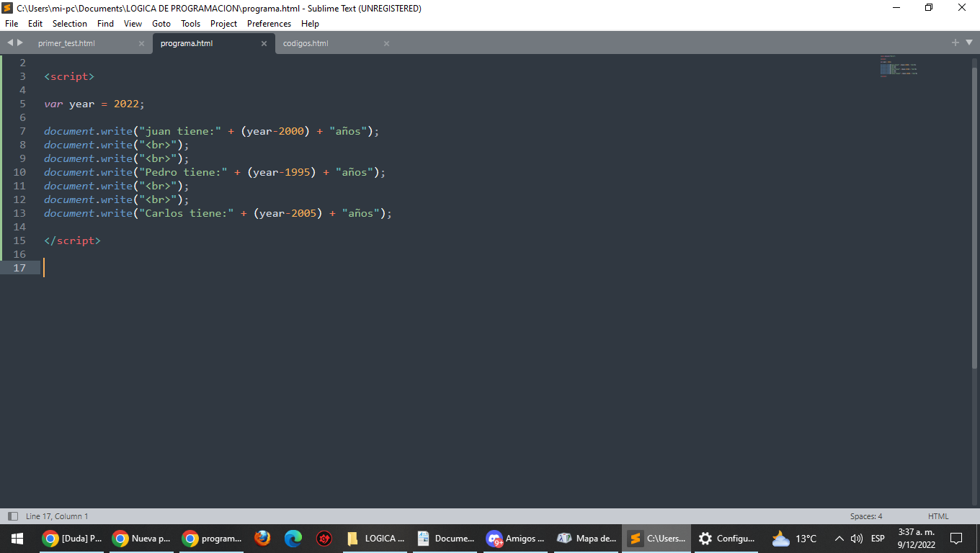Viewport: 980px width, 553px height.
Task: Open the Selection menu
Action: pos(70,24)
